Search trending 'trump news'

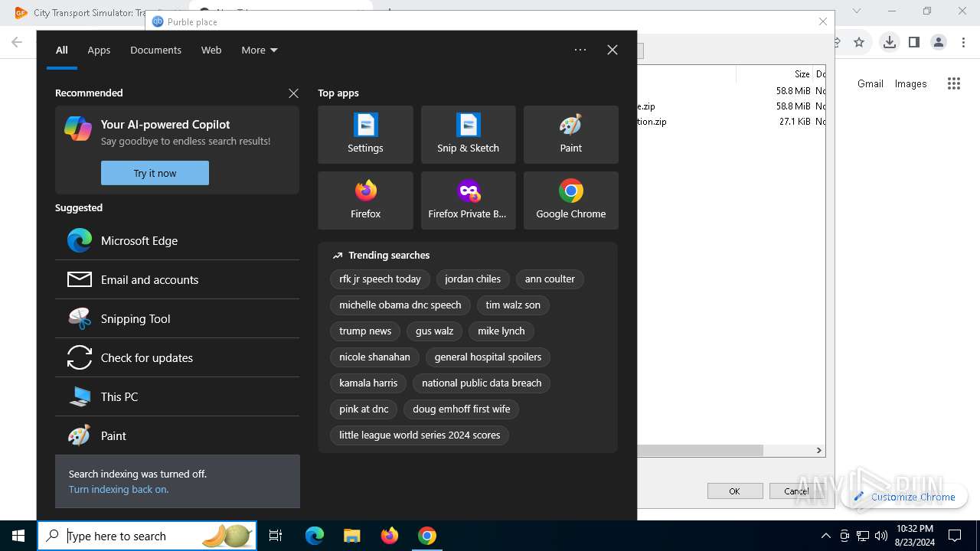pos(365,331)
